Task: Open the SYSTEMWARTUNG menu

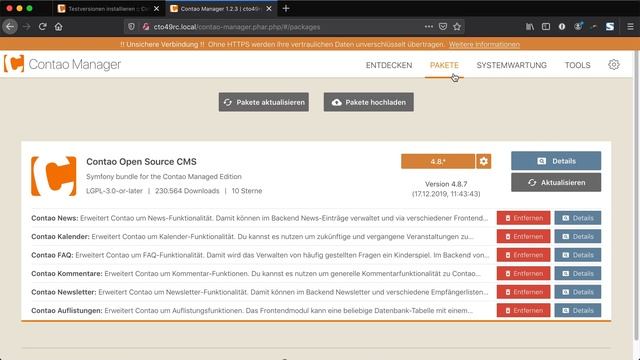Action: (x=511, y=65)
